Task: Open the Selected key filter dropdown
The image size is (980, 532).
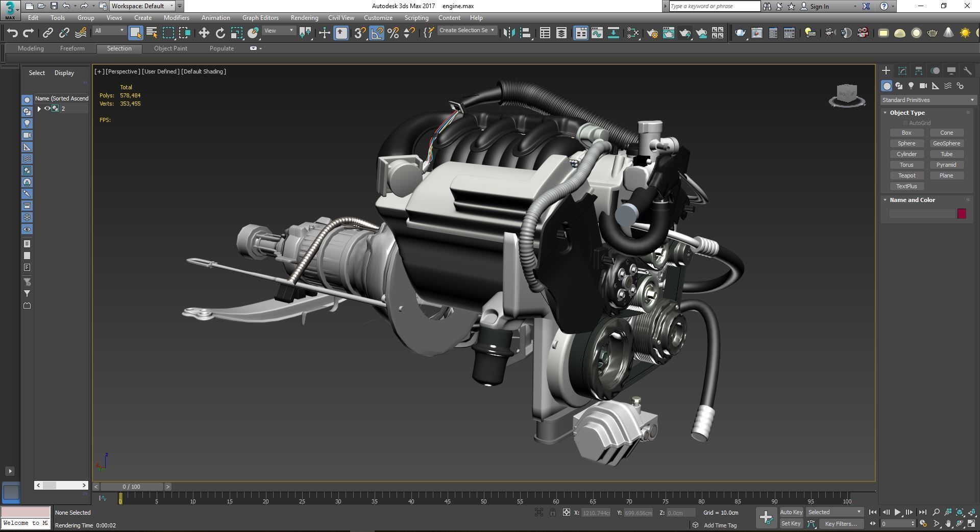Action: [835, 512]
